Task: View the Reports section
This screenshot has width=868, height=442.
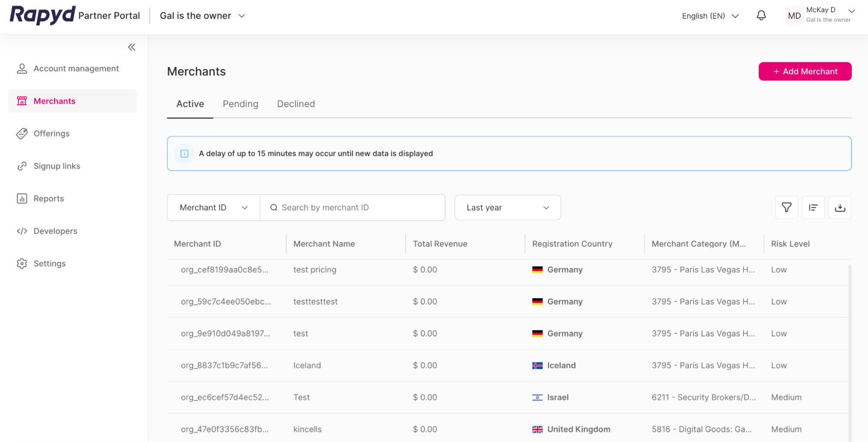Action: [49, 198]
